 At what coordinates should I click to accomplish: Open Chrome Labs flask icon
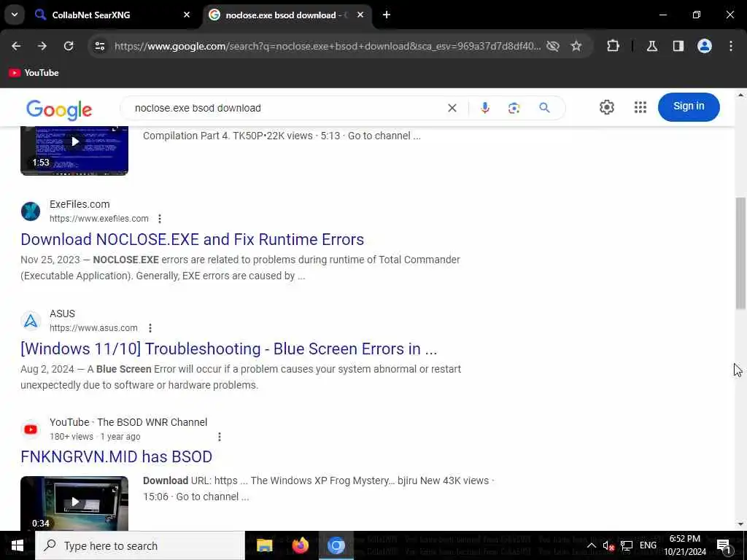[x=652, y=46]
